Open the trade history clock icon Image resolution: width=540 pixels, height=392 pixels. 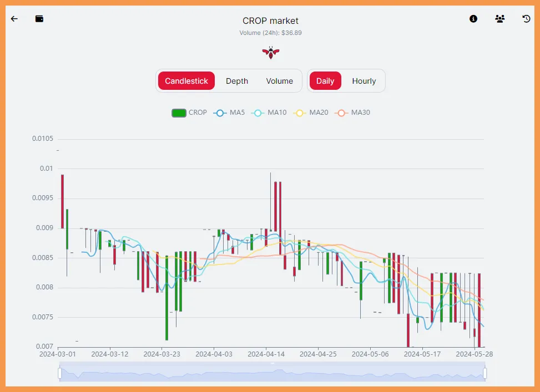[x=526, y=19]
